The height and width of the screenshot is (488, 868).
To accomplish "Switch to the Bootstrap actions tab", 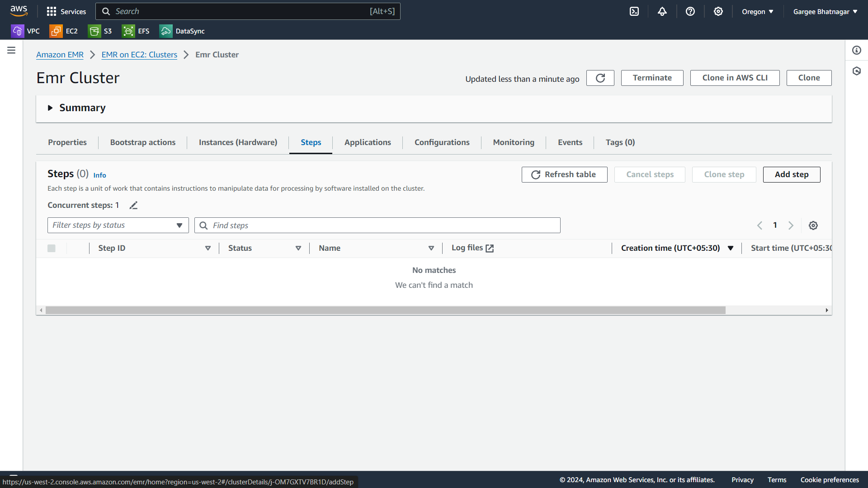I will point(142,142).
